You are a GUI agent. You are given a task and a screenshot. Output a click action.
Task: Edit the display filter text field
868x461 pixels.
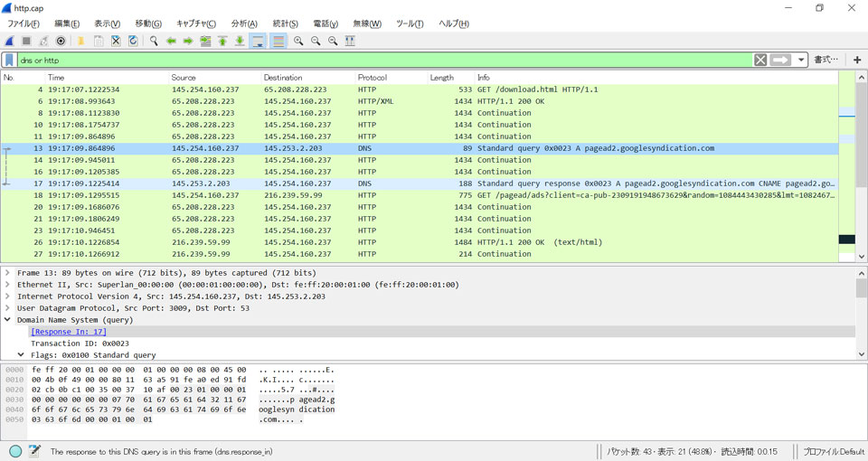click(x=385, y=60)
